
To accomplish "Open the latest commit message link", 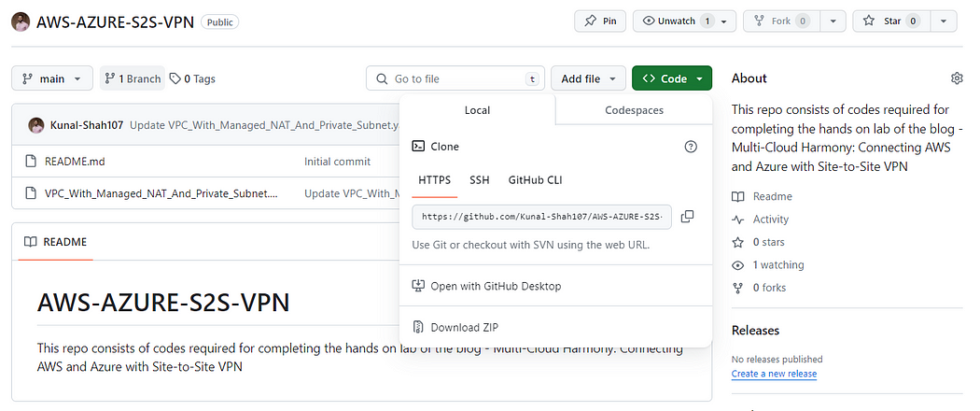I will 264,124.
